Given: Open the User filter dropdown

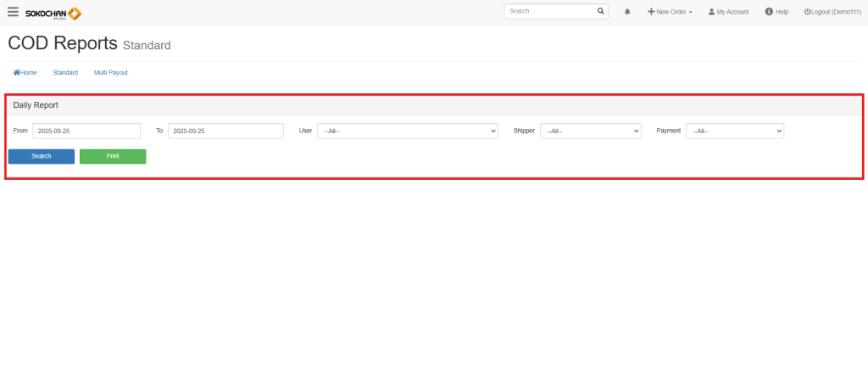Looking at the screenshot, I should click(x=407, y=131).
